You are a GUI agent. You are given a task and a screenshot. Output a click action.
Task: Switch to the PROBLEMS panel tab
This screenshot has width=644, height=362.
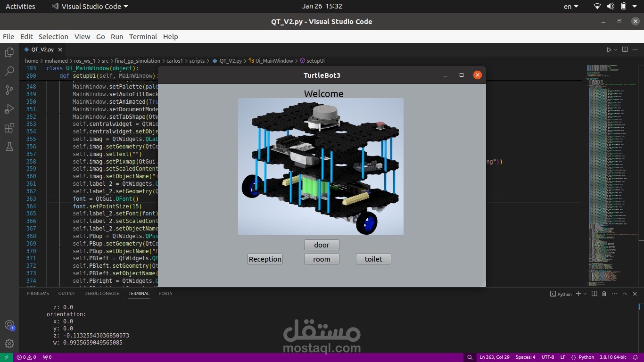pyautogui.click(x=38, y=294)
